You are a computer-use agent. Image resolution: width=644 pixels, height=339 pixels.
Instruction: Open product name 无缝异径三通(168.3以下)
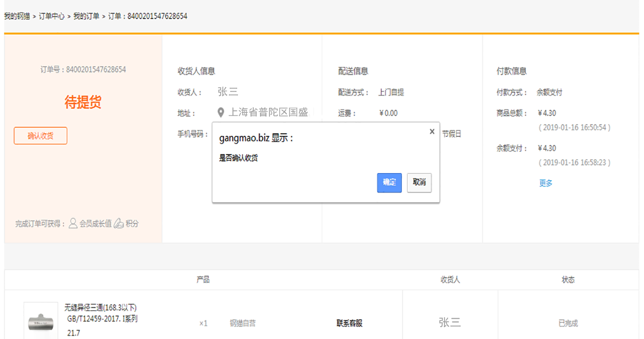click(101, 307)
